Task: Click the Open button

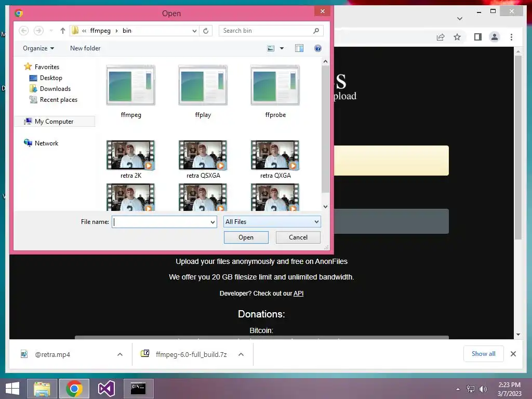Action: coord(246,237)
